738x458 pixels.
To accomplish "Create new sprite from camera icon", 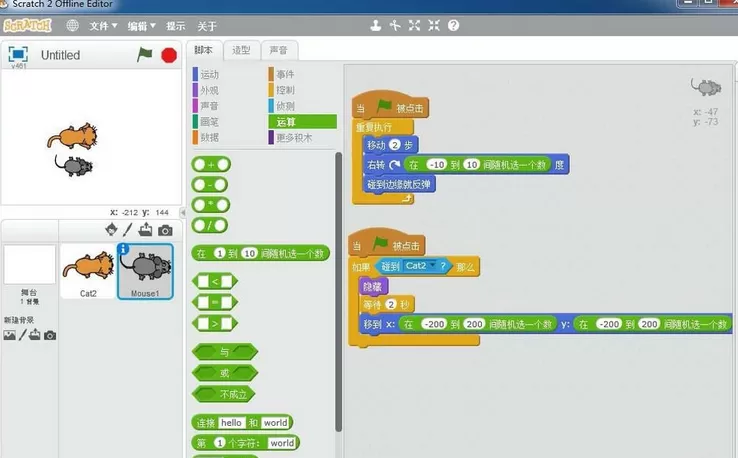I will pos(165,230).
